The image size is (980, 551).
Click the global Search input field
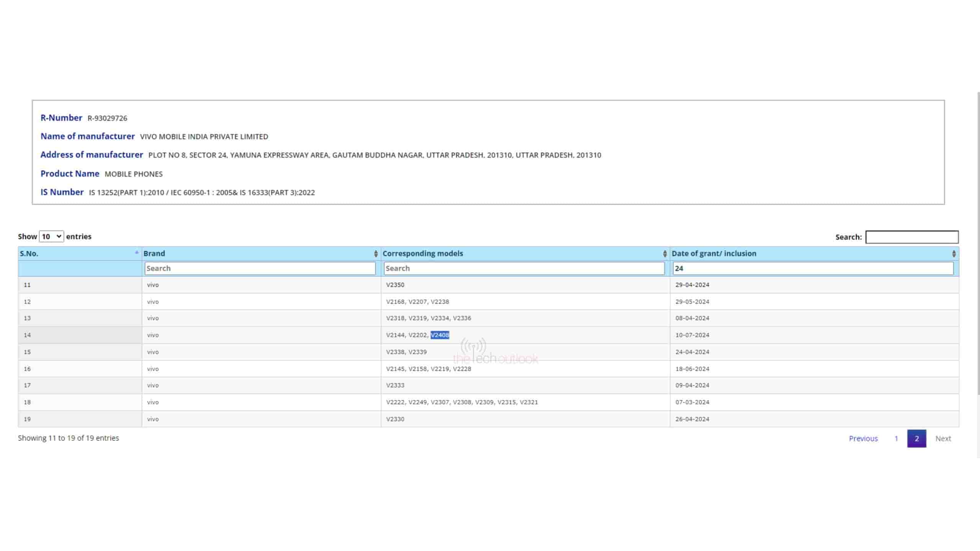[912, 237]
